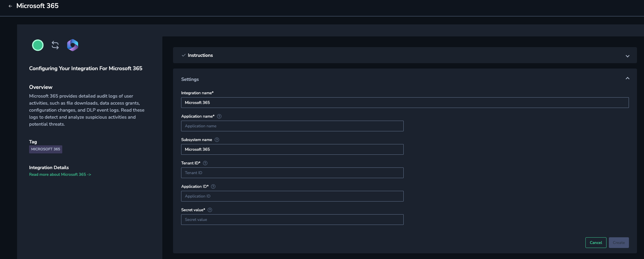The image size is (644, 259).
Task: Go back using the arrow beside Microsoft 365
Action: 10,6
